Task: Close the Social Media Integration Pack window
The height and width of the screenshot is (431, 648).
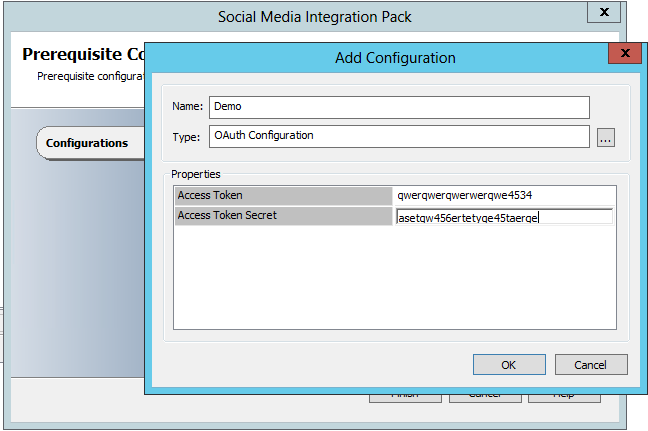Action: click(x=603, y=13)
